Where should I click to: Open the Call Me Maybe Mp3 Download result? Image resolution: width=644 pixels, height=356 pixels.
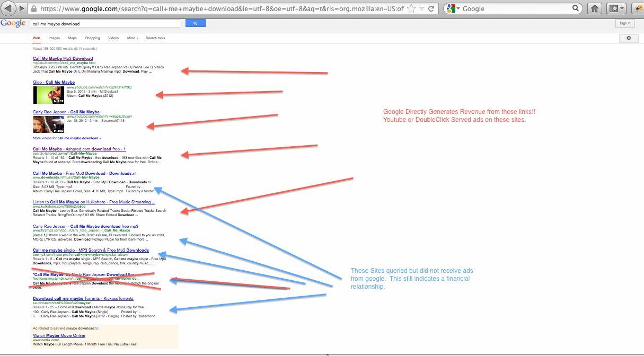(x=63, y=58)
